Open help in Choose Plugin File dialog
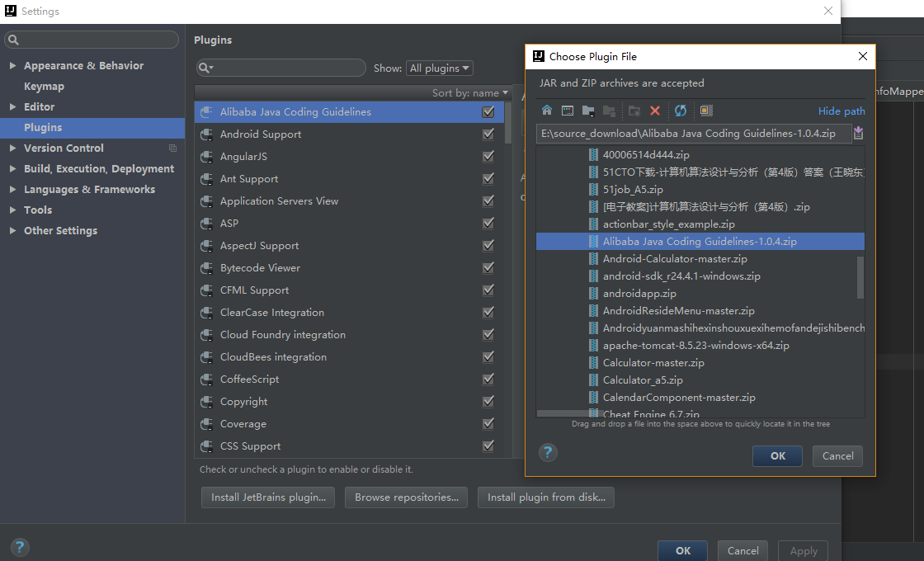The height and width of the screenshot is (561, 924). (548, 453)
